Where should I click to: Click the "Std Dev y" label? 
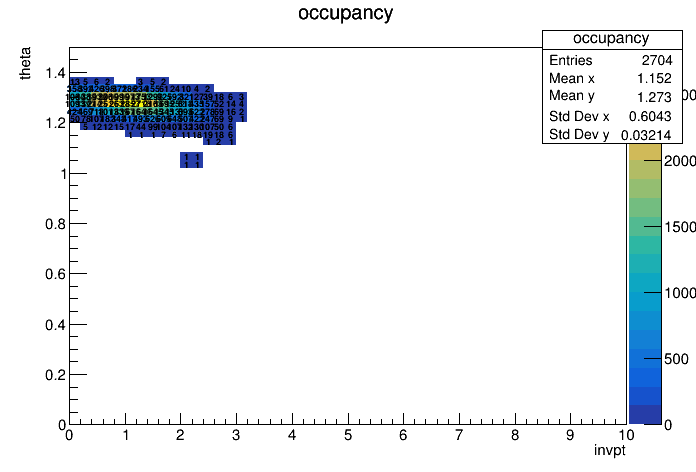pyautogui.click(x=579, y=135)
